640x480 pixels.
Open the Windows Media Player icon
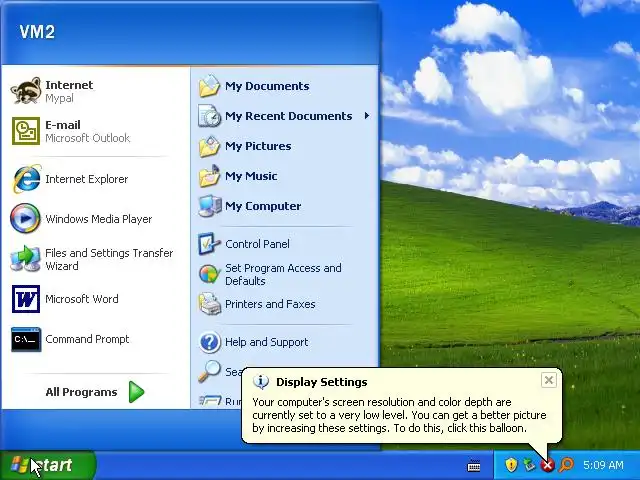pyautogui.click(x=25, y=218)
